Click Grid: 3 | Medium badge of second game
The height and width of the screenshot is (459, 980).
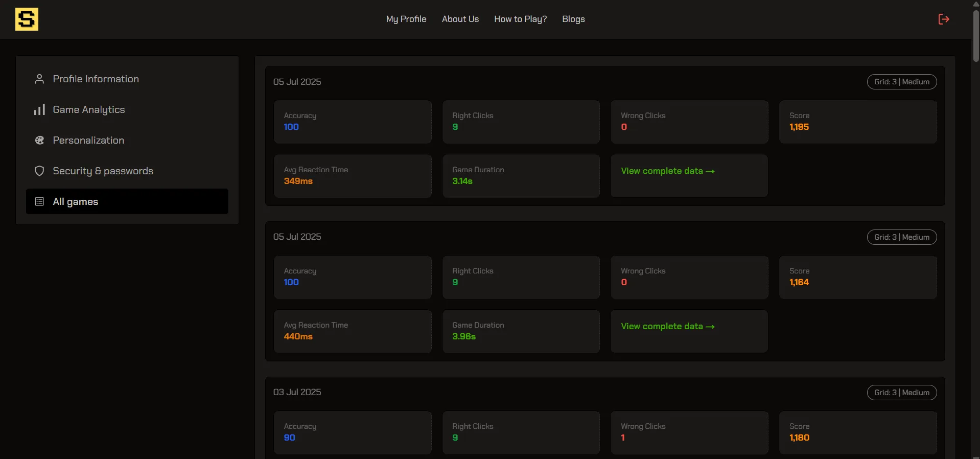click(902, 237)
